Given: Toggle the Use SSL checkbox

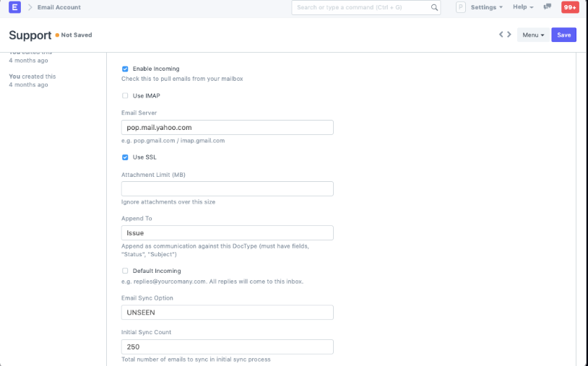Looking at the screenshot, I should click(x=125, y=157).
